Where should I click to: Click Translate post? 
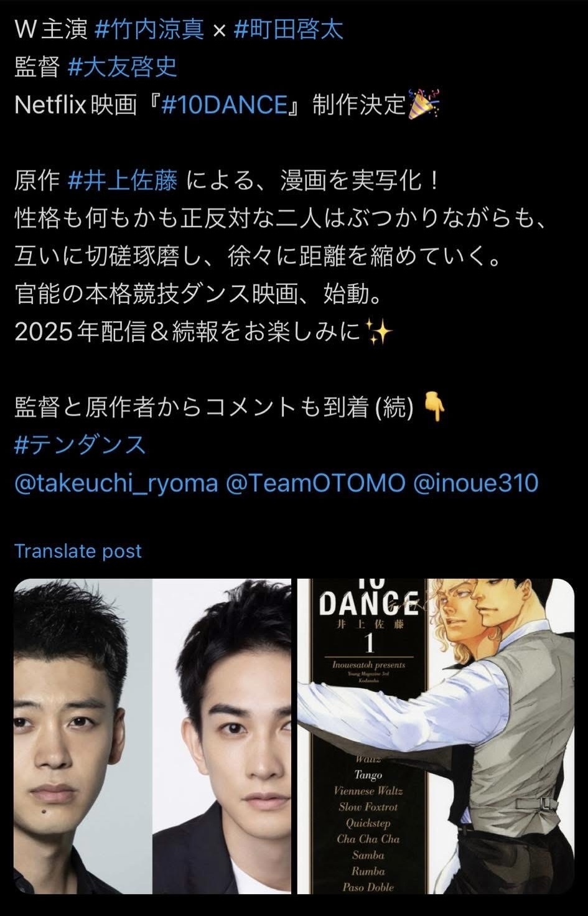(78, 551)
